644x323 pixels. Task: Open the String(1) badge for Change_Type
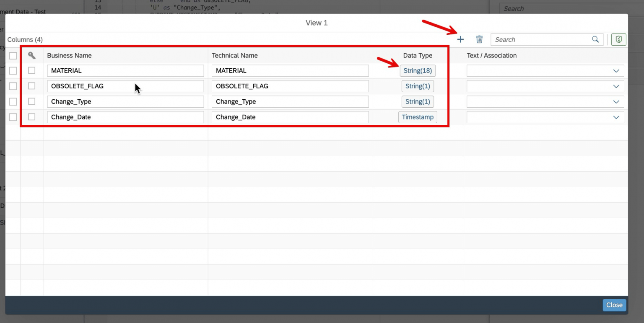coord(418,101)
